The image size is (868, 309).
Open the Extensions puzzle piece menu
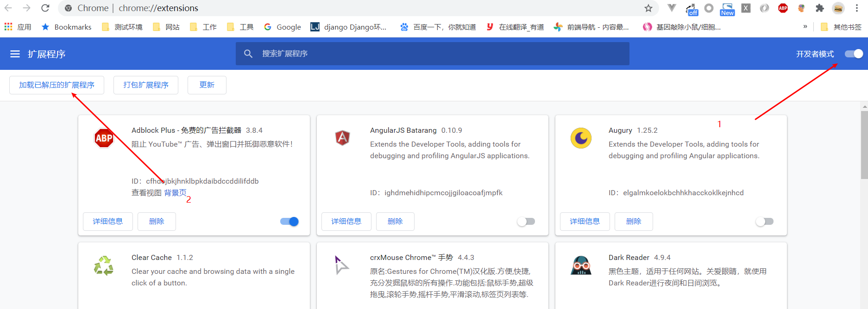click(820, 8)
